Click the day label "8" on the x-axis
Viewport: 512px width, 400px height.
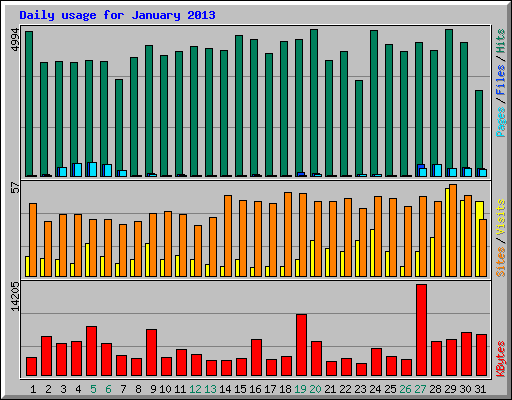pyautogui.click(x=138, y=389)
